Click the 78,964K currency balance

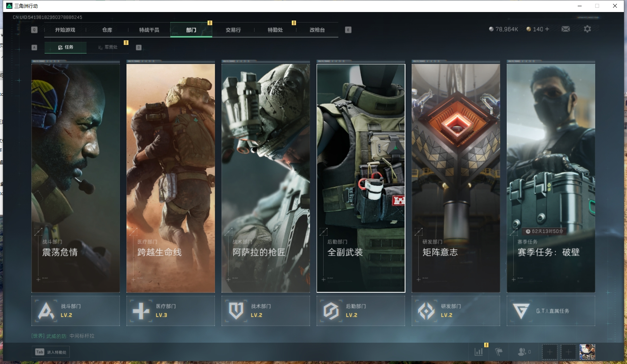[503, 29]
